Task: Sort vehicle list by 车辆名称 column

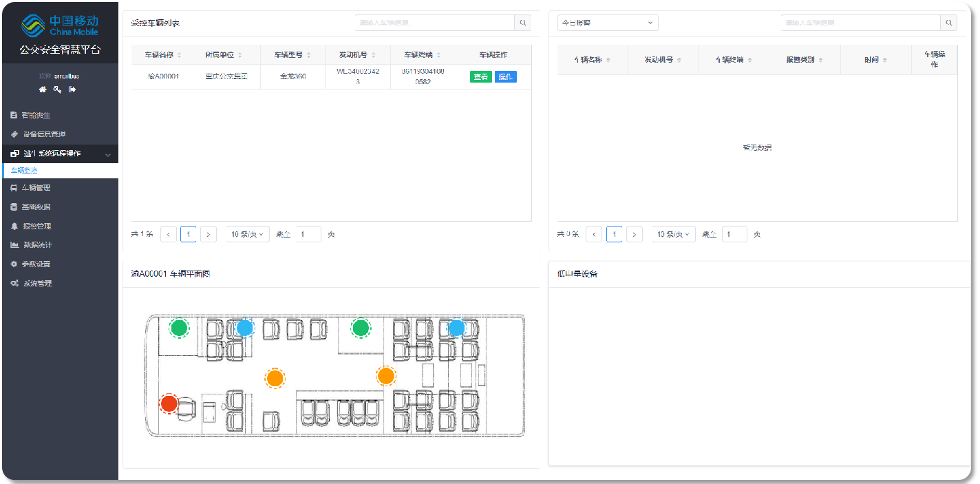Action: tap(162, 55)
